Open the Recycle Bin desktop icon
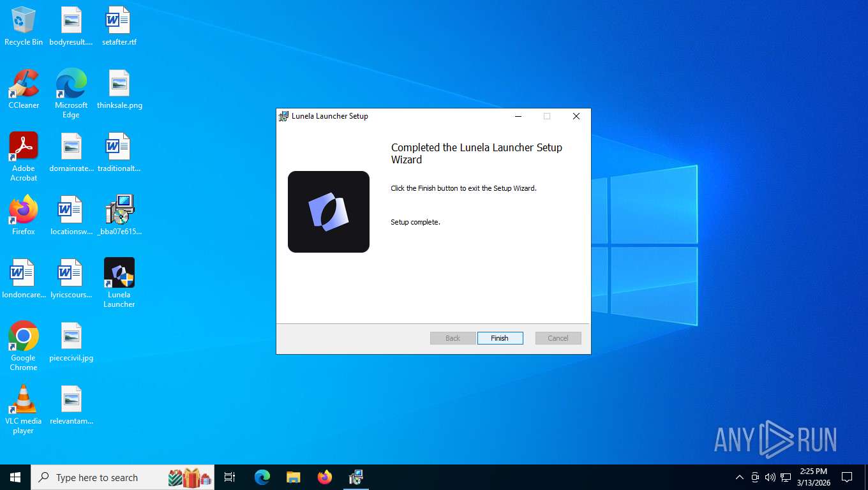868x490 pixels. pos(24,27)
